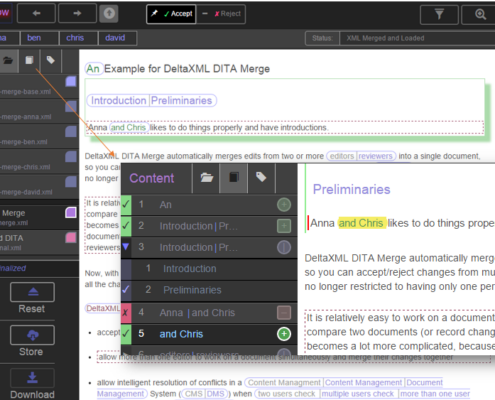Click the plus circle icon on row 1 An
Screen dimensions: 495x400
[284, 205]
